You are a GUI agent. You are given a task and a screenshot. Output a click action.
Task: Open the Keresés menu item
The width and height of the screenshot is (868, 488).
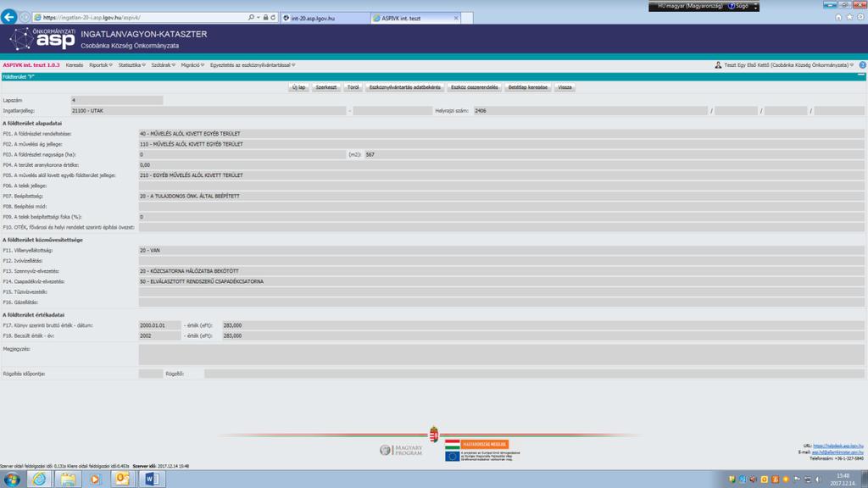(75, 64)
